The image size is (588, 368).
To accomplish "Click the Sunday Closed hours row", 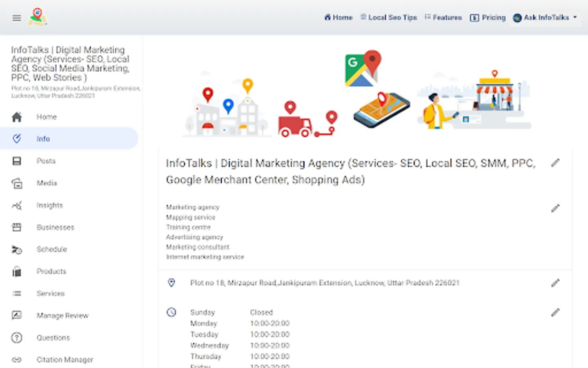I will [x=232, y=312].
